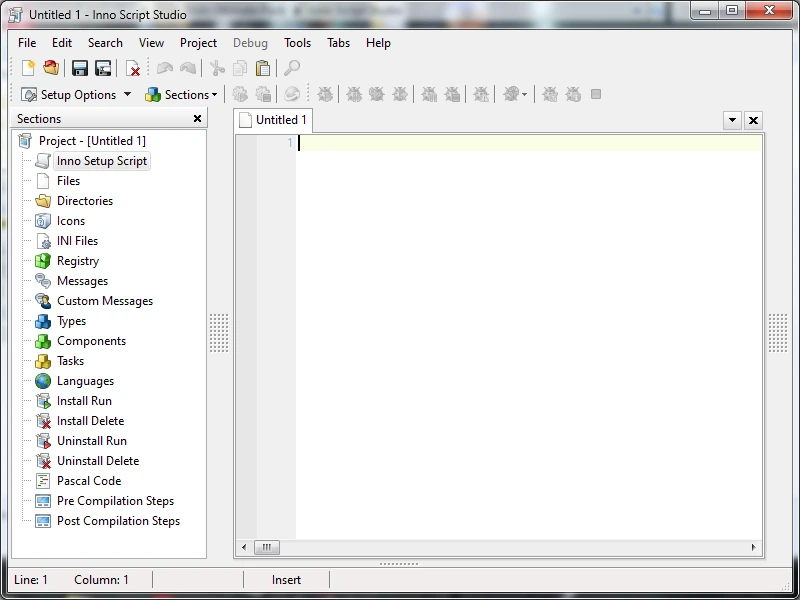Select Registry in the Sections tree
Image resolution: width=800 pixels, height=600 pixels.
click(x=78, y=261)
